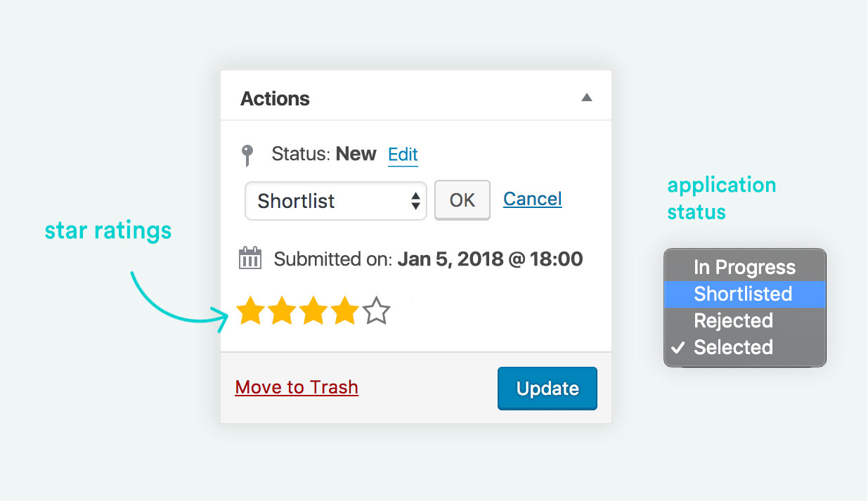Click the empty fifth star

click(377, 311)
